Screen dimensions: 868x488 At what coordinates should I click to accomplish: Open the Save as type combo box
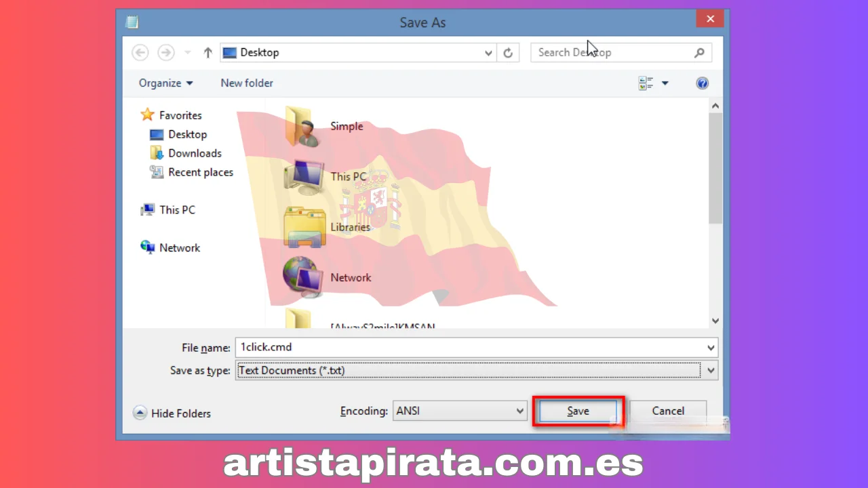coord(476,370)
